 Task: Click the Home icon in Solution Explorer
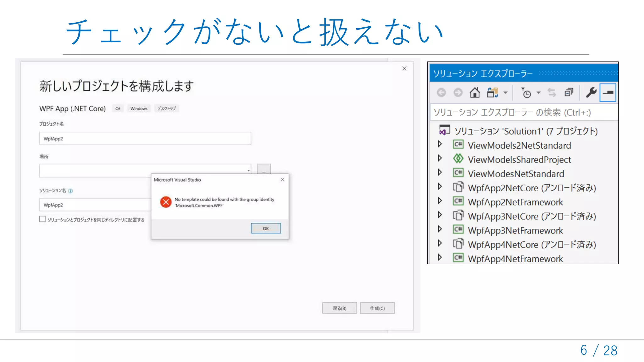click(x=475, y=93)
